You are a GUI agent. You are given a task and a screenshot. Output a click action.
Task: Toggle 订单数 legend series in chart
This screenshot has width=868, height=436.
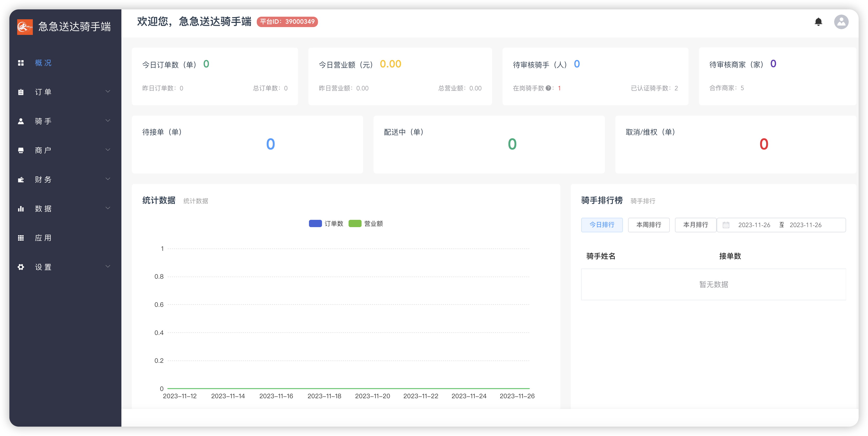click(x=326, y=224)
